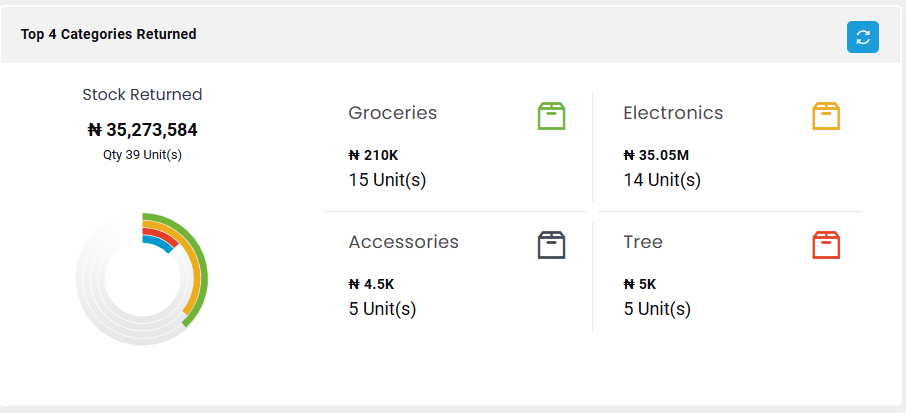This screenshot has height=413, width=906.
Task: Click the green Groceries box icon
Action: point(551,116)
